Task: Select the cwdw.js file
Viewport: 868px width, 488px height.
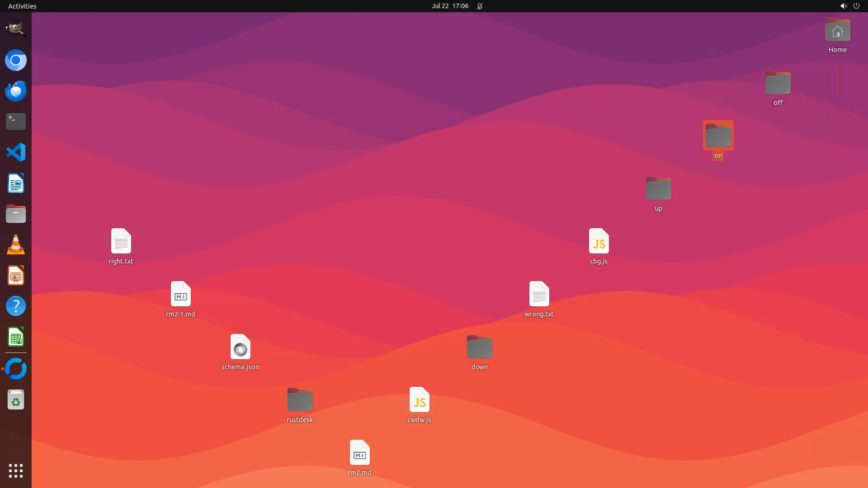Action: click(419, 400)
